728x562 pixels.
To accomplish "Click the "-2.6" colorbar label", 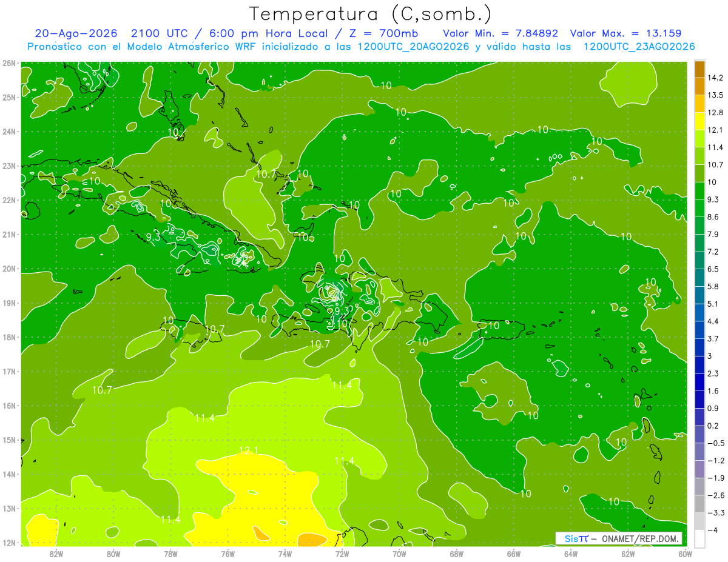I will pyautogui.click(x=716, y=495).
